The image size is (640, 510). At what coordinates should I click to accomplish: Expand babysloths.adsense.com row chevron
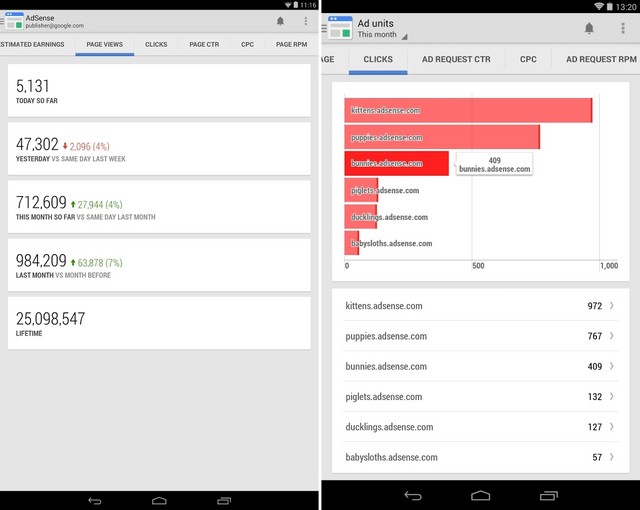tap(611, 457)
